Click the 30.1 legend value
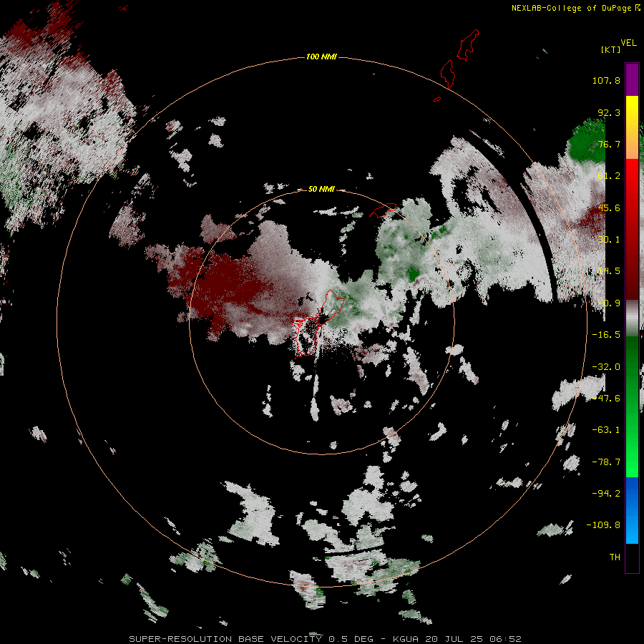The height and width of the screenshot is (644, 644). [x=609, y=240]
